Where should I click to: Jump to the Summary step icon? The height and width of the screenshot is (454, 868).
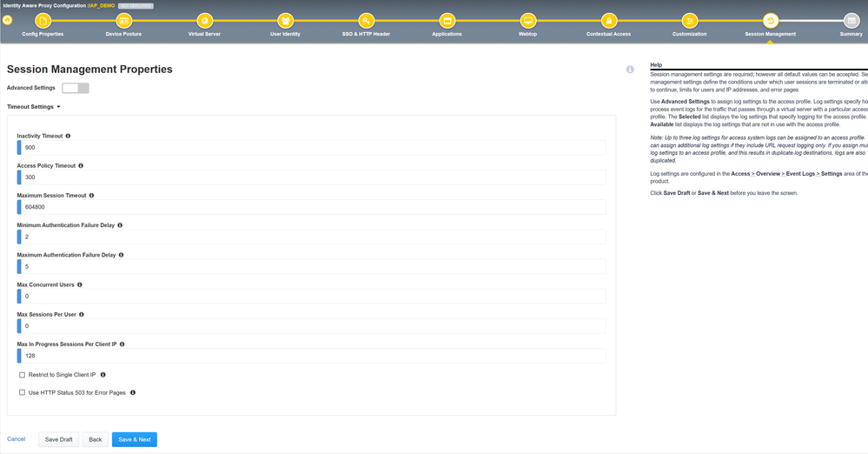(851, 21)
